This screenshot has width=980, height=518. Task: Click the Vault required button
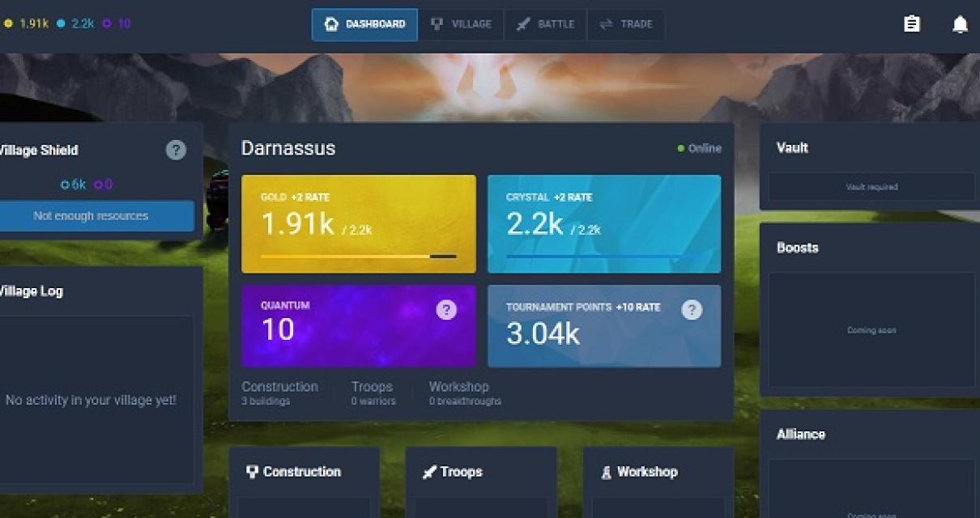coord(872,186)
